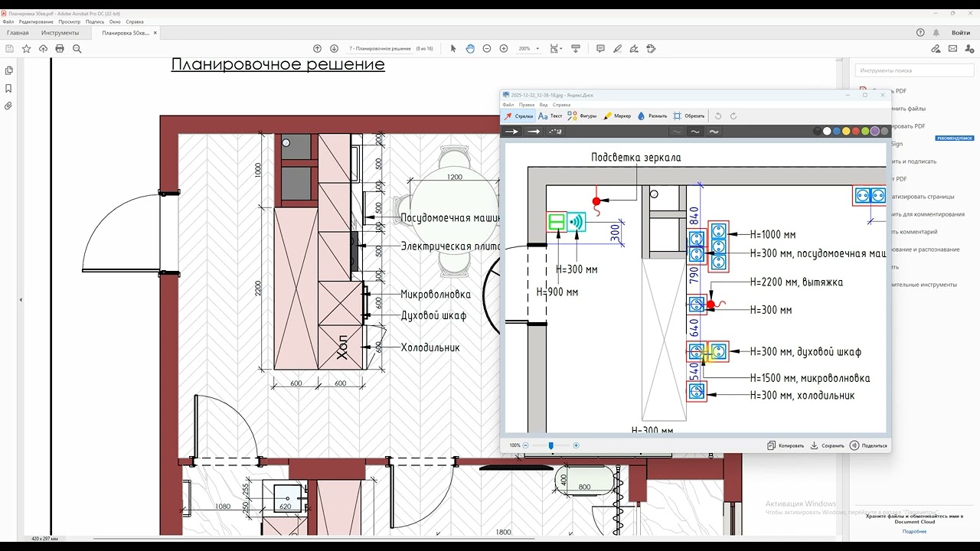Zoom out using the Acrobat minus icon

click(487, 48)
